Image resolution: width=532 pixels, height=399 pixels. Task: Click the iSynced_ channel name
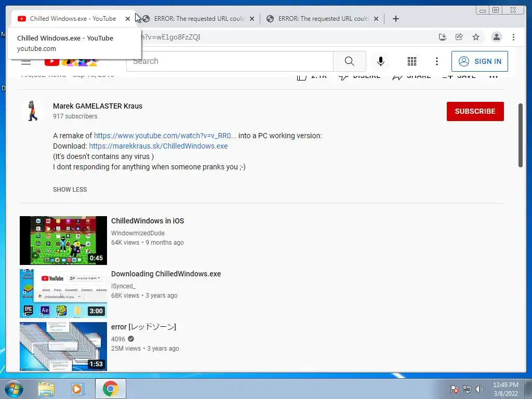123,286
